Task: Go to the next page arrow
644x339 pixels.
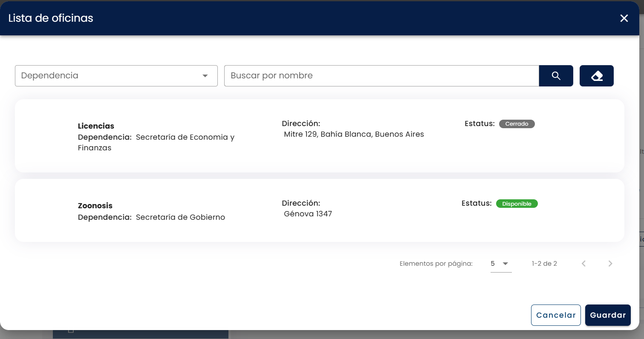Action: [x=610, y=264]
